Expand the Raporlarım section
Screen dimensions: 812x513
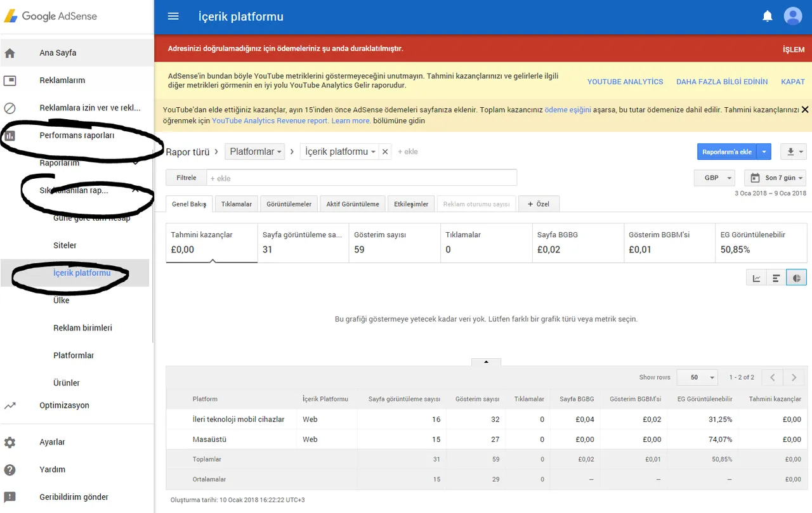pos(135,163)
